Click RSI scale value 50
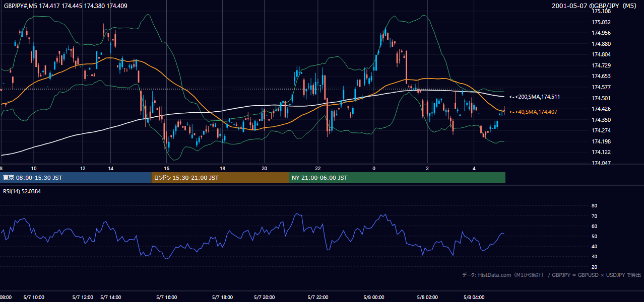The height and width of the screenshot is (302, 644). [594, 236]
